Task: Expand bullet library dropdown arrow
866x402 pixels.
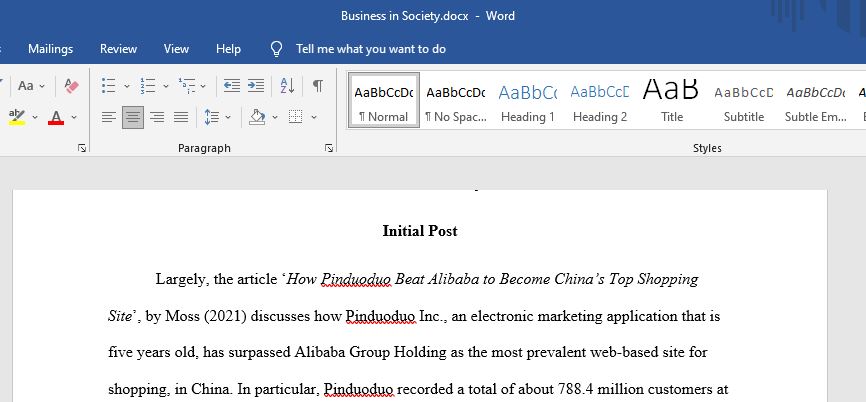Action: pyautogui.click(x=126, y=86)
